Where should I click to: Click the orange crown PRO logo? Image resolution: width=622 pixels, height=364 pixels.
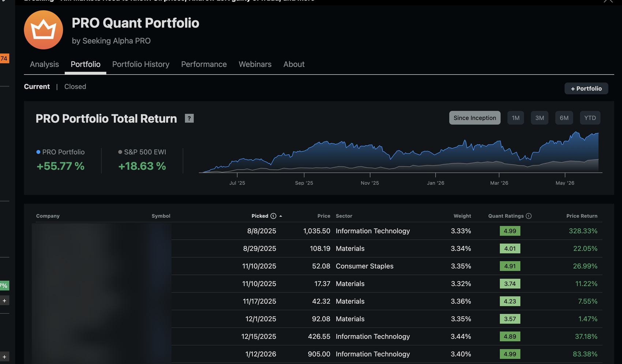point(43,30)
